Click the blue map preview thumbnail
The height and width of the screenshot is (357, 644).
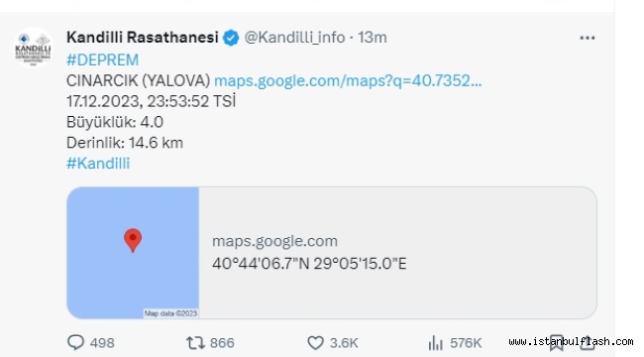click(133, 253)
